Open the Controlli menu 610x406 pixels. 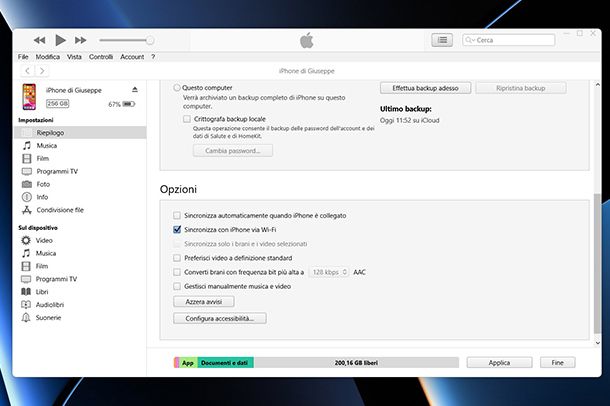(x=101, y=57)
